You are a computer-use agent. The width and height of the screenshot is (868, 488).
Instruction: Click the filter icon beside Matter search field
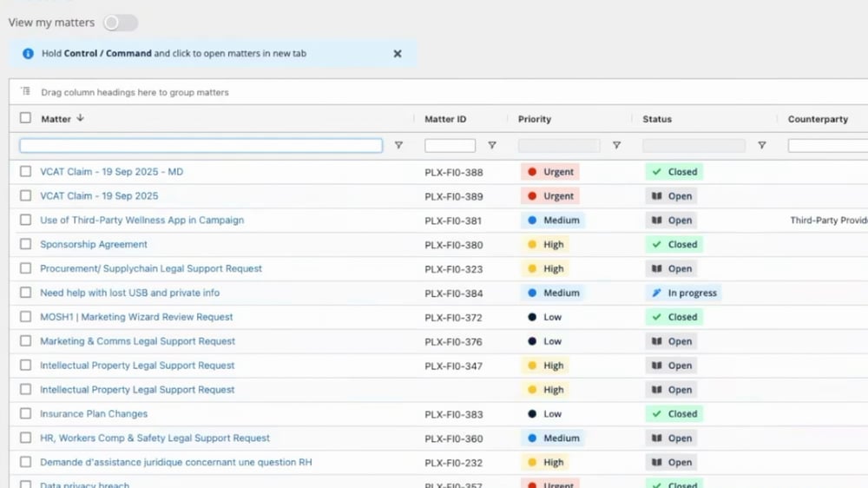pyautogui.click(x=398, y=146)
